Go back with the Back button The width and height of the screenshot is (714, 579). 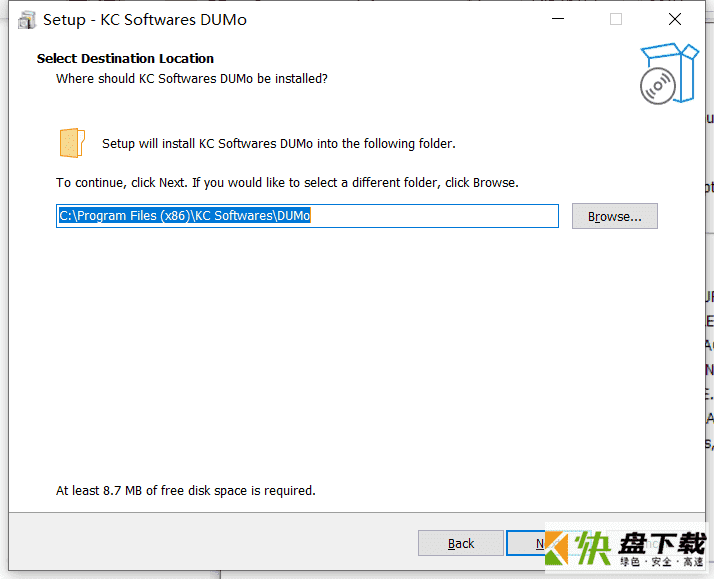tap(460, 543)
